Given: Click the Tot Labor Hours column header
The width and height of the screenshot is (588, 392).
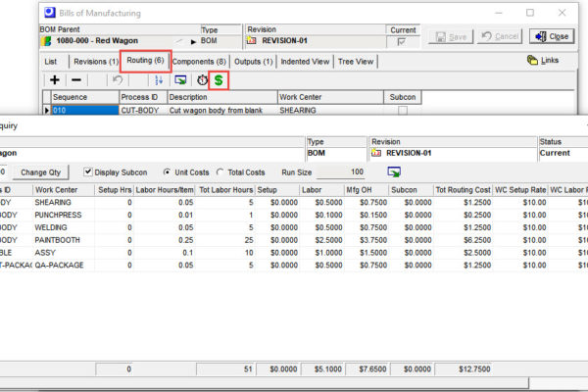Looking at the screenshot, I should pos(225,190).
